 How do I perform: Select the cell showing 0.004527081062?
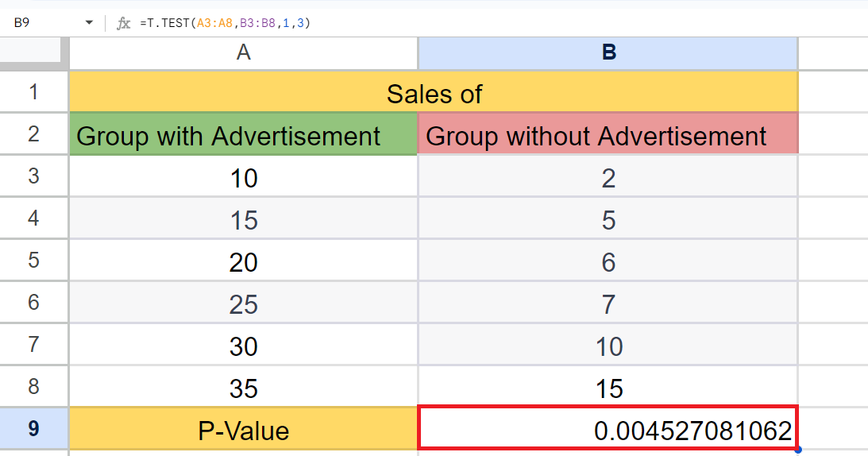click(608, 427)
